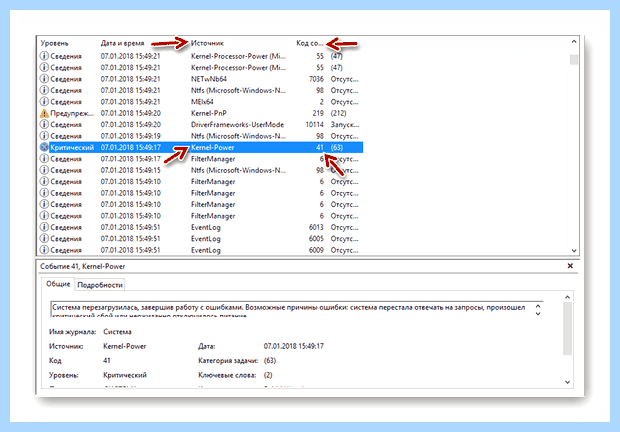Click the info icon in the NETwNb64 row
The height and width of the screenshot is (432, 620).
click(44, 79)
